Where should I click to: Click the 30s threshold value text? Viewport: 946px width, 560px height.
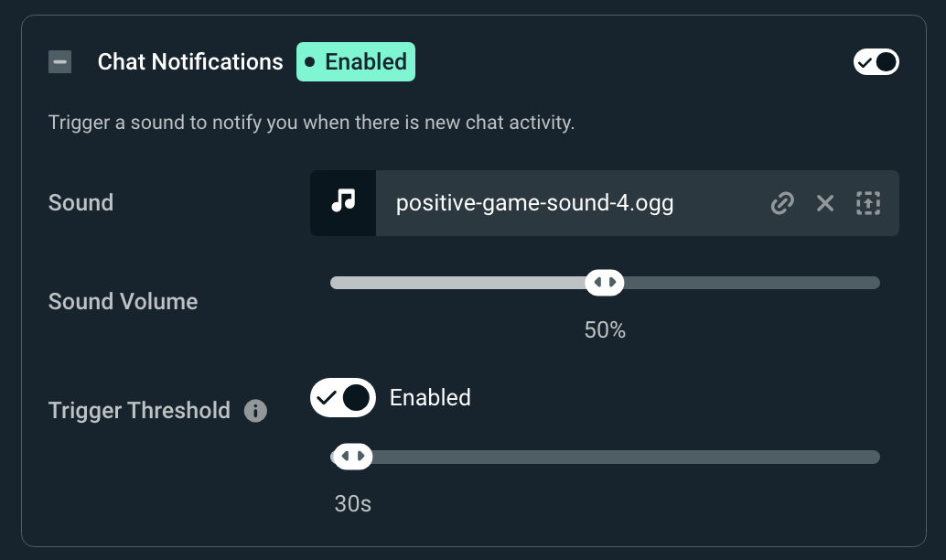352,504
